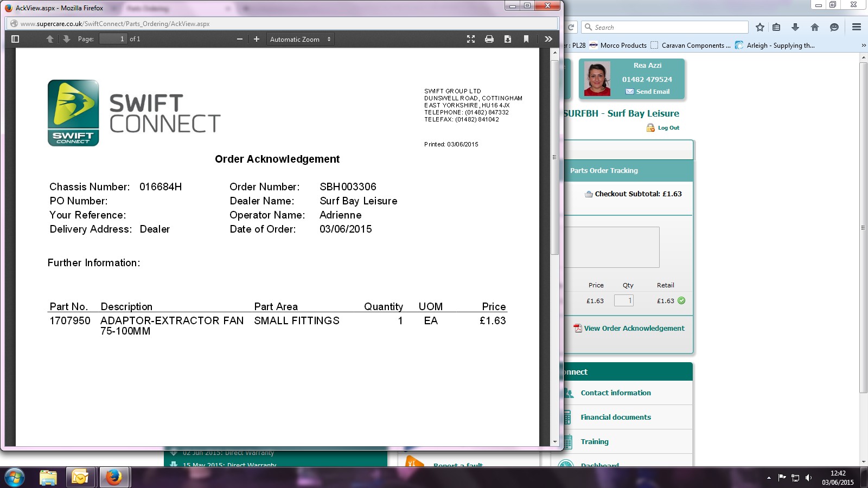Open Windows Explorer from taskbar
This screenshot has height=488, width=868.
pyautogui.click(x=48, y=478)
